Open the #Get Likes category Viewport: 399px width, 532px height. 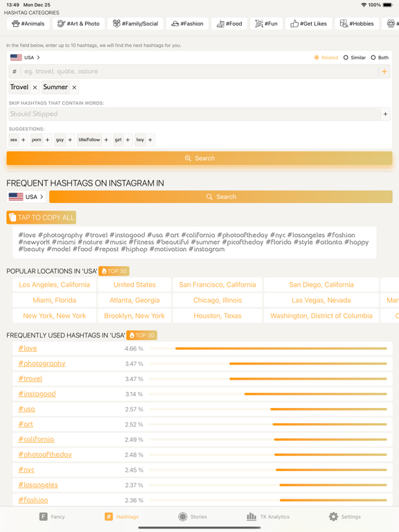[309, 24]
